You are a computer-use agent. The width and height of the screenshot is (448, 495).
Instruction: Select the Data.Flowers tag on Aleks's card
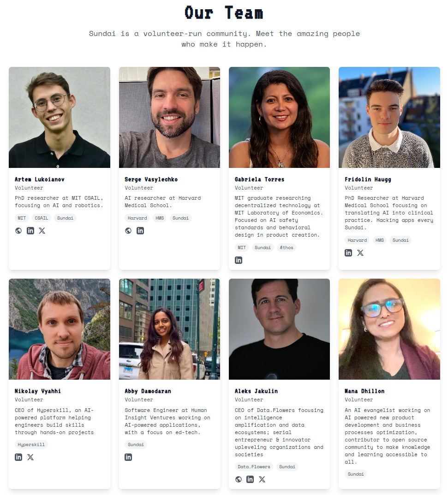click(254, 466)
